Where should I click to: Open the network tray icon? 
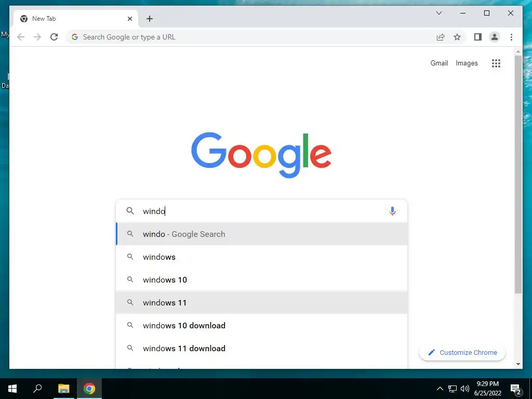tap(453, 389)
